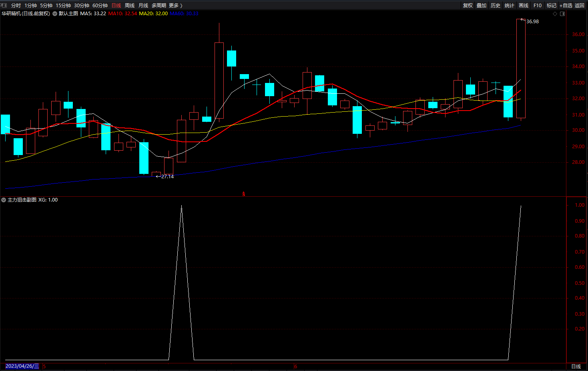Click the month 6 marker on time axis
The width and height of the screenshot is (588, 371).
click(295, 367)
